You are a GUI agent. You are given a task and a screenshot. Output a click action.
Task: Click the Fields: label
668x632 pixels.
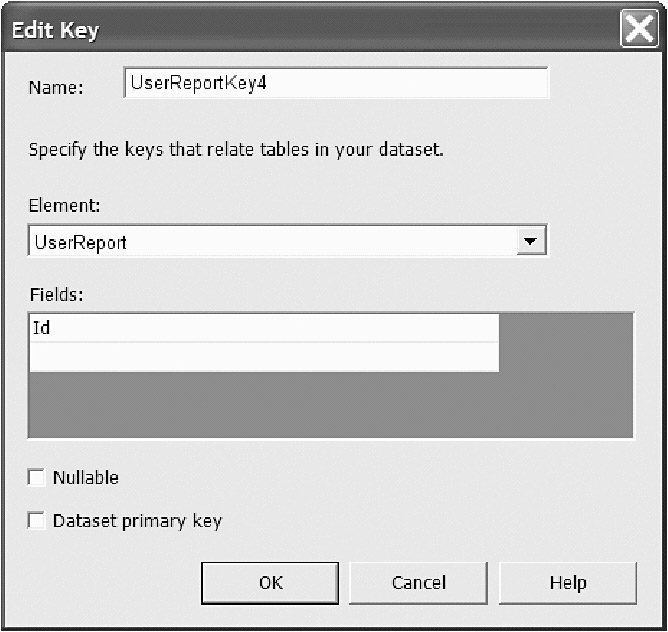pyautogui.click(x=56, y=295)
